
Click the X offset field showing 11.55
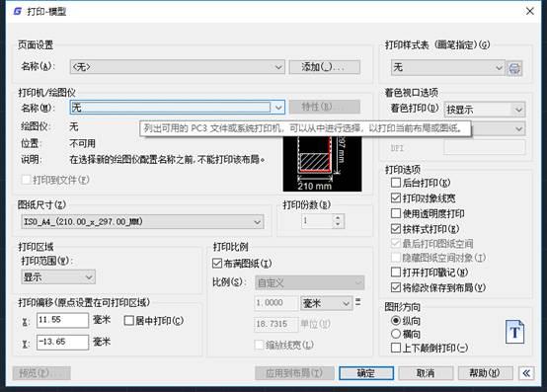coord(62,320)
